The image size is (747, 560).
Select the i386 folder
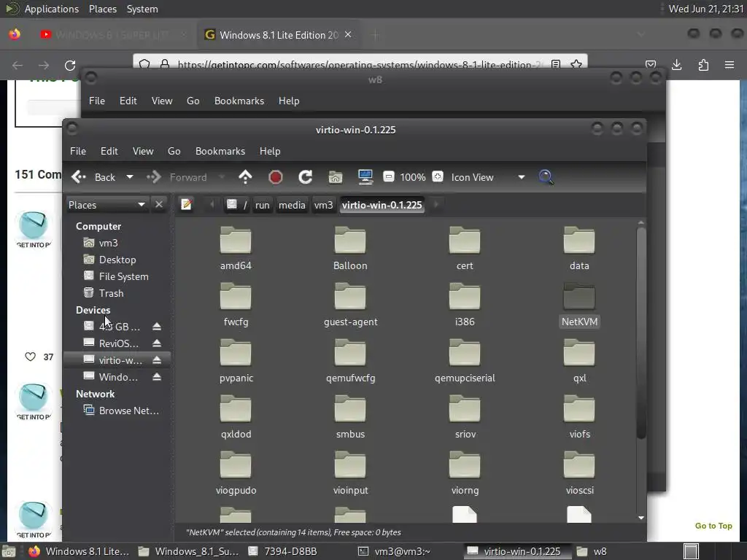465,304
